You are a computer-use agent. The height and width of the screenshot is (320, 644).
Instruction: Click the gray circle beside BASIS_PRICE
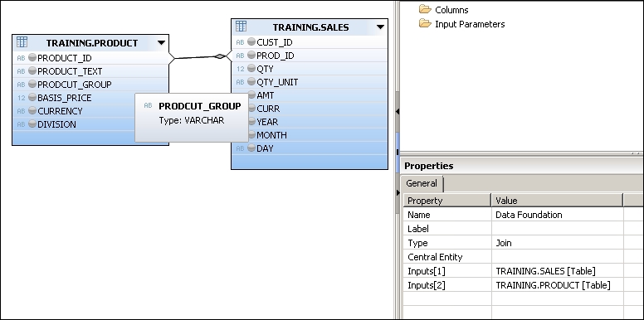[32, 98]
